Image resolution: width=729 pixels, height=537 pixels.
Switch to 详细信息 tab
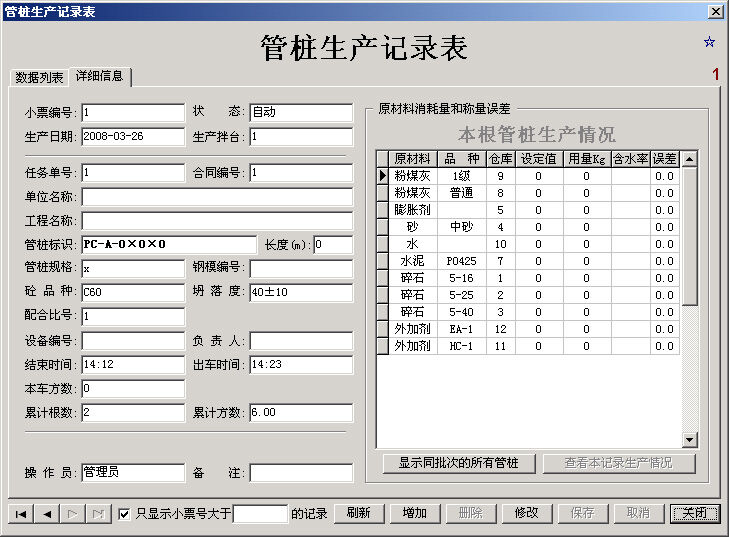coord(99,76)
